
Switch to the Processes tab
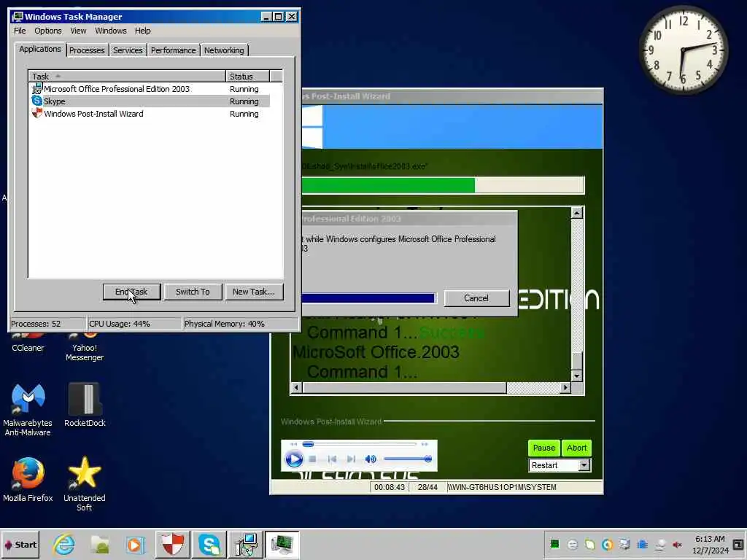pyautogui.click(x=87, y=50)
